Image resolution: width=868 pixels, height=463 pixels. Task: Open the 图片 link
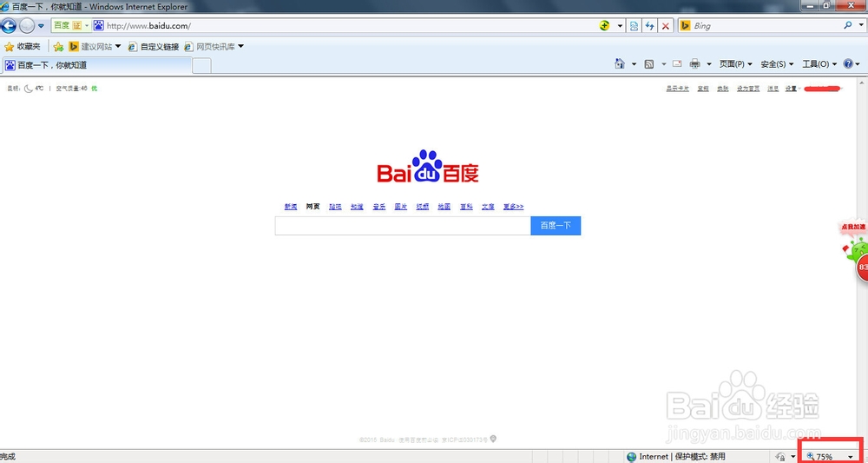pyautogui.click(x=401, y=207)
